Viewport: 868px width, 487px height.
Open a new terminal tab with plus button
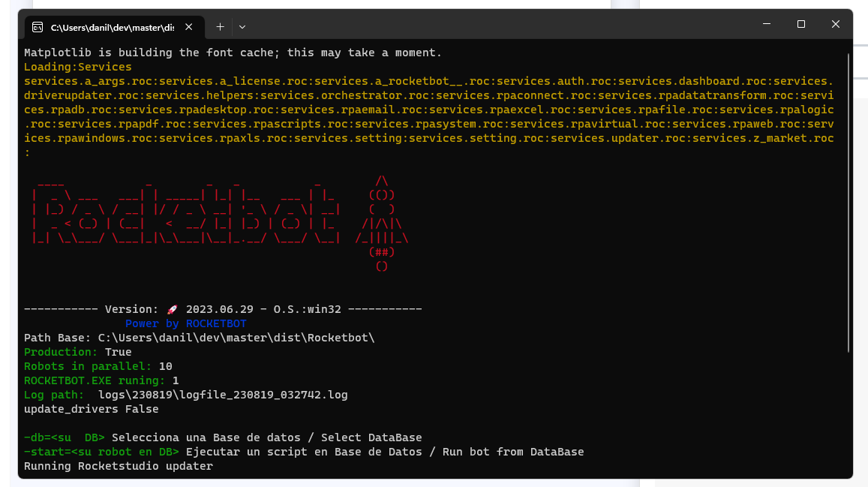pyautogui.click(x=220, y=26)
